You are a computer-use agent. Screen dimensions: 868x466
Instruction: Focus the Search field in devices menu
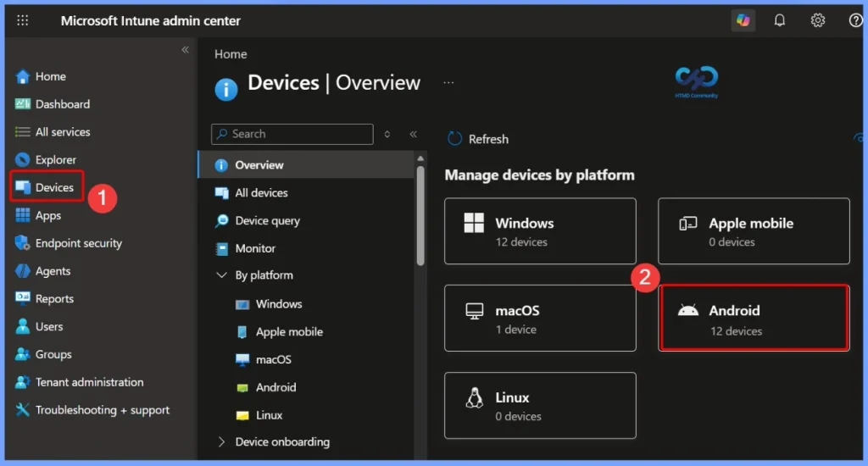click(292, 134)
